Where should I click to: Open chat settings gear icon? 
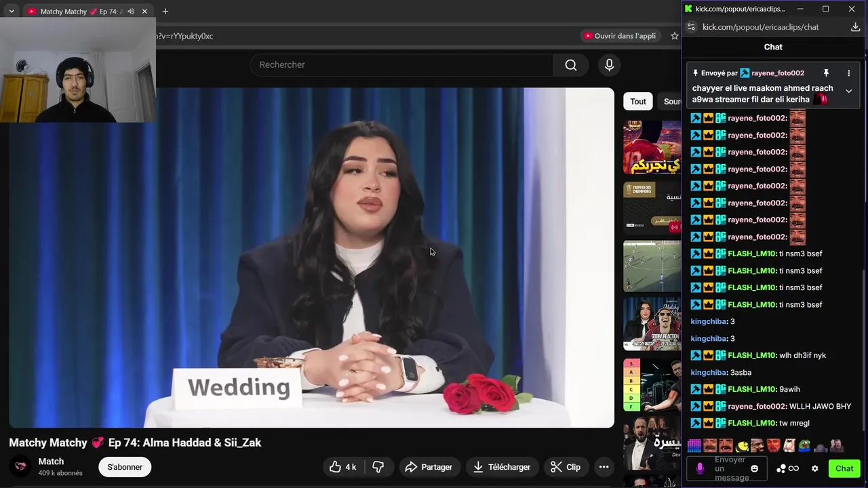tap(815, 468)
